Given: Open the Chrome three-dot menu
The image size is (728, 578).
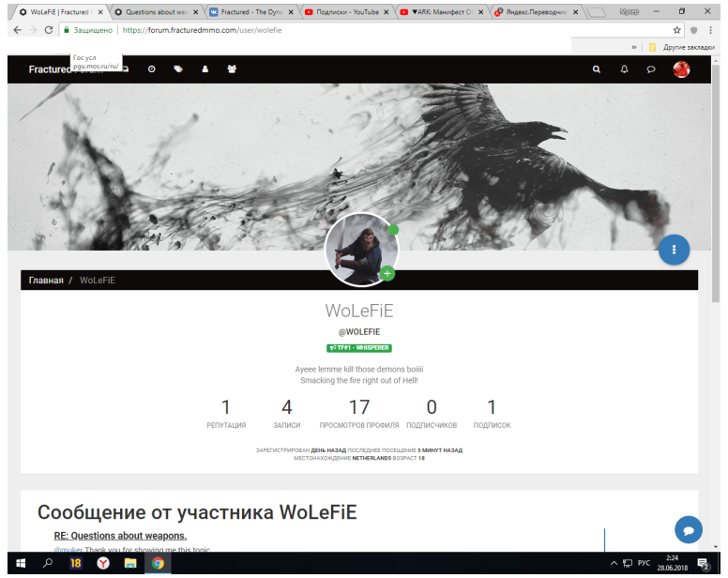Looking at the screenshot, I should tap(710, 30).
